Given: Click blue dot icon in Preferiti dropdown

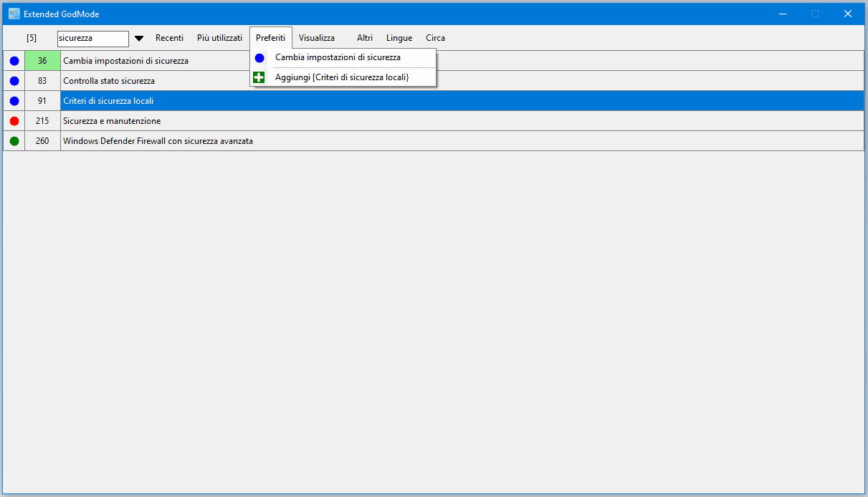Looking at the screenshot, I should coord(259,58).
